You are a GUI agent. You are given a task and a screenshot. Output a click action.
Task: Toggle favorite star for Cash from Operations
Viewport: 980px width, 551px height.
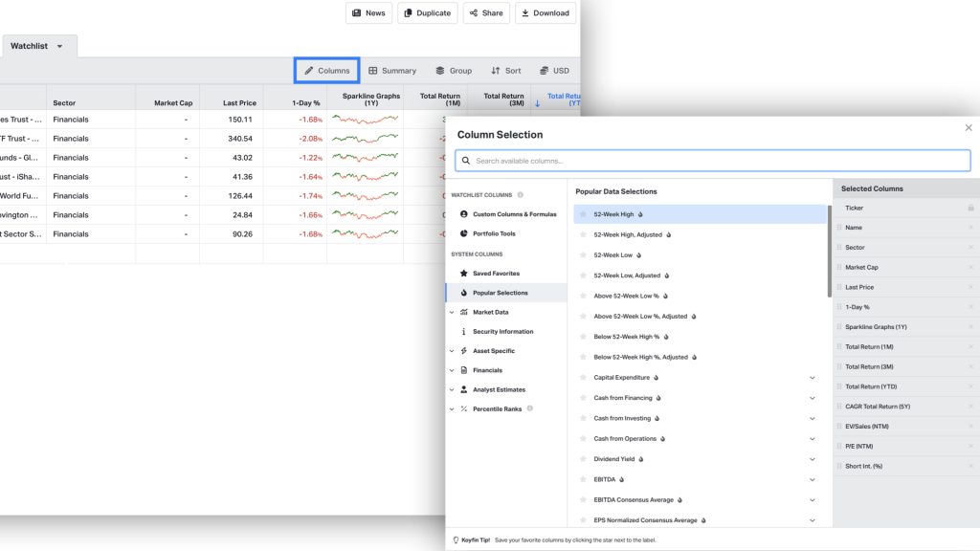click(584, 439)
